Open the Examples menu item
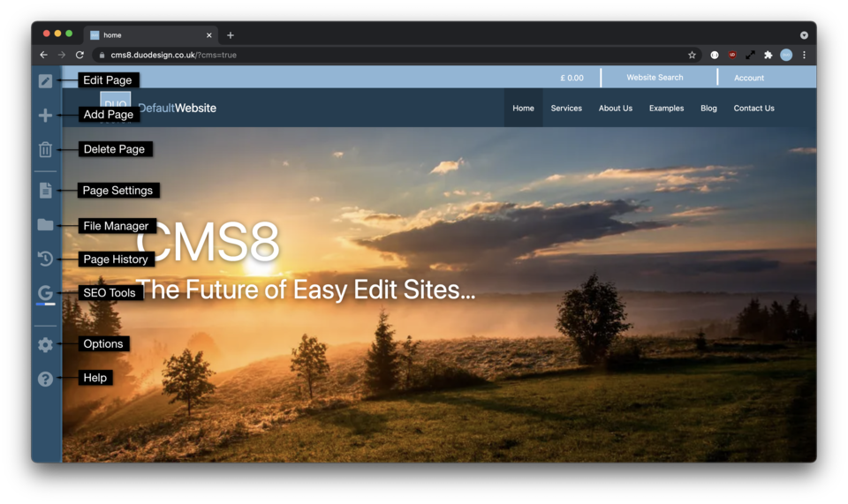Screen dimensions: 848x504 (x=666, y=108)
